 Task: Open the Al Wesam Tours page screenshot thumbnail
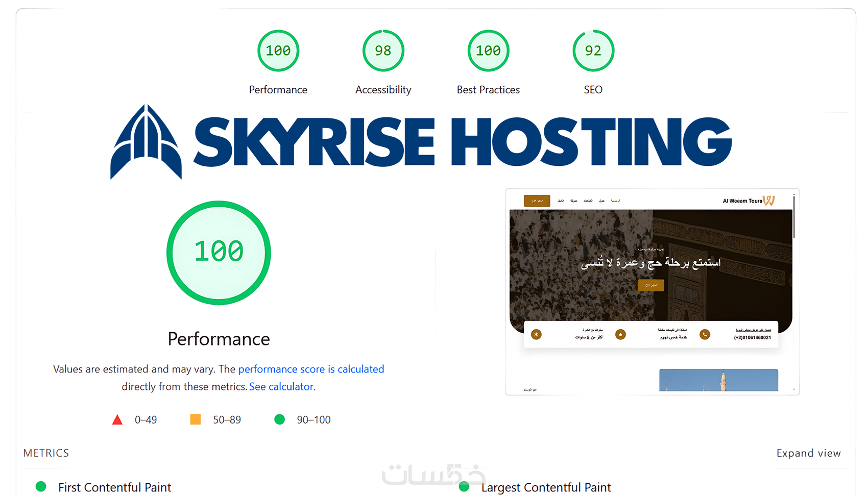tap(652, 292)
